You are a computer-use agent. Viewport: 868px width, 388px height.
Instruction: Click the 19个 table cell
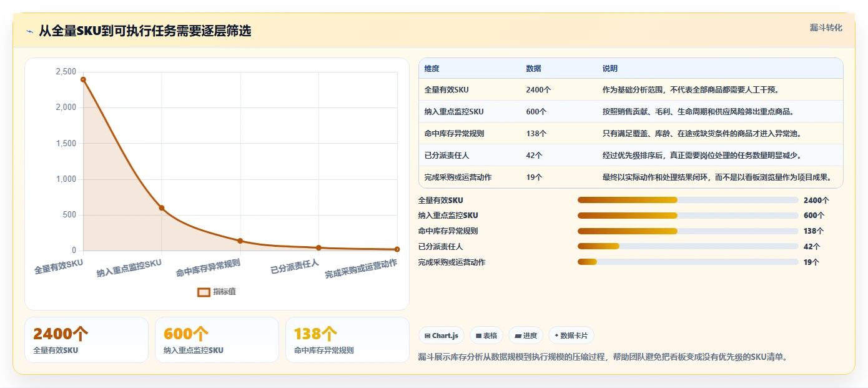point(534,177)
